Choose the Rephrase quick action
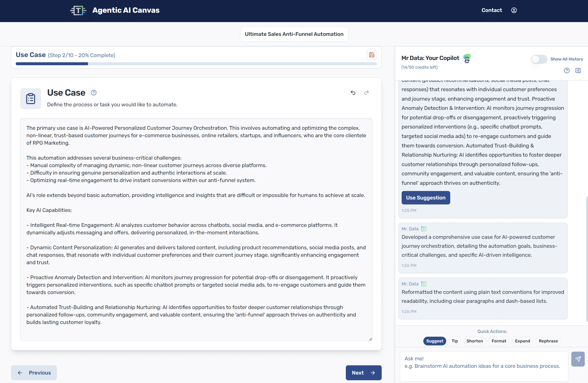This screenshot has height=383, width=588. pos(548,341)
